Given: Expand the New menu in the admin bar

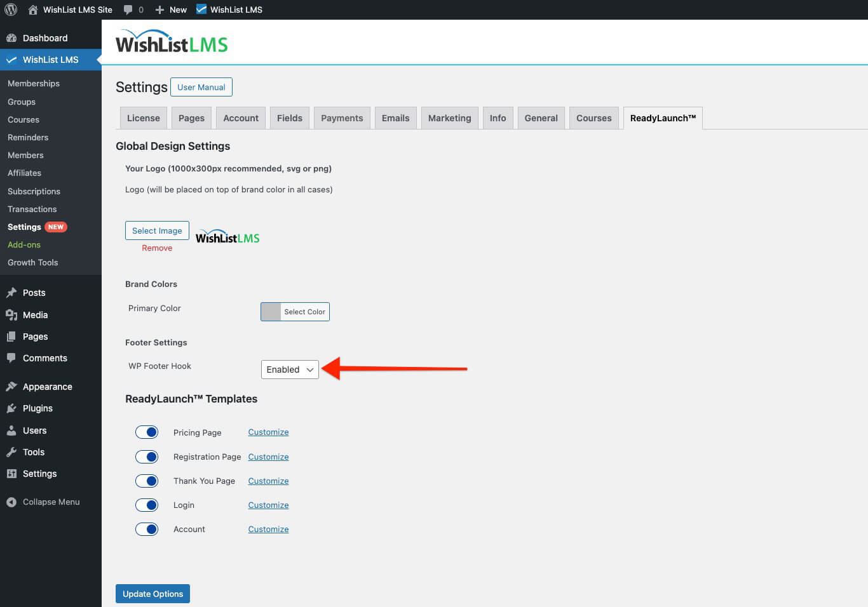Looking at the screenshot, I should click(170, 10).
